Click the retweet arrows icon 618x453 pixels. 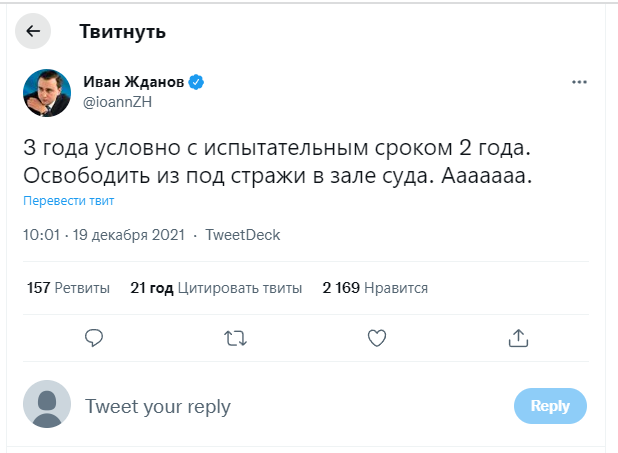(235, 338)
